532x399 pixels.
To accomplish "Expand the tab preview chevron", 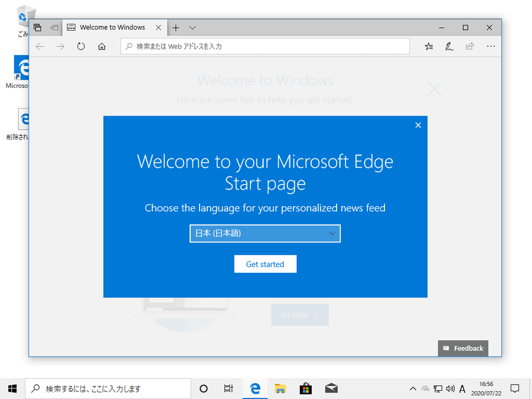I will (192, 28).
